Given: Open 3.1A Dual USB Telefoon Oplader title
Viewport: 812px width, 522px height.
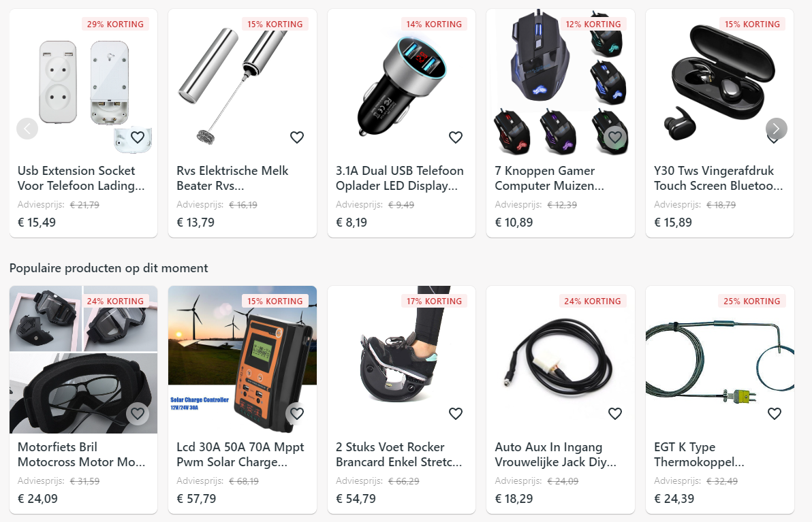Looking at the screenshot, I should point(400,178).
